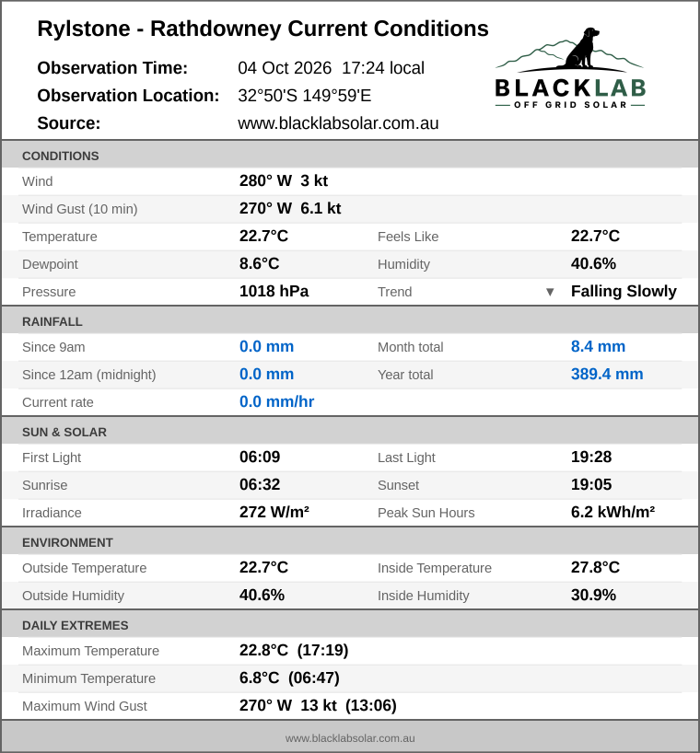The image size is (700, 753).
Task: Select the Sunset time '19:05'
Action: pyautogui.click(x=591, y=484)
